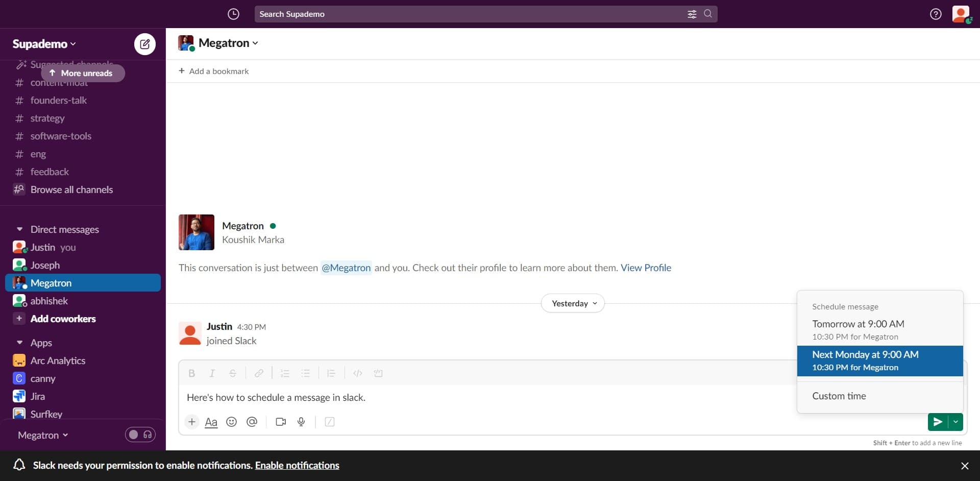Click the emoji picker icon
The width and height of the screenshot is (980, 481).
pyautogui.click(x=231, y=422)
